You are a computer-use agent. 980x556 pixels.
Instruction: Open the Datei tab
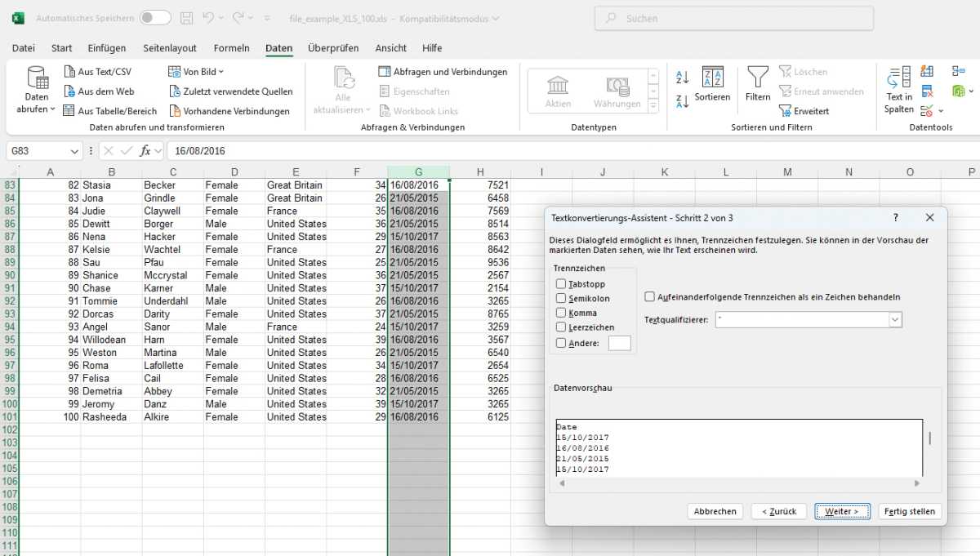24,48
